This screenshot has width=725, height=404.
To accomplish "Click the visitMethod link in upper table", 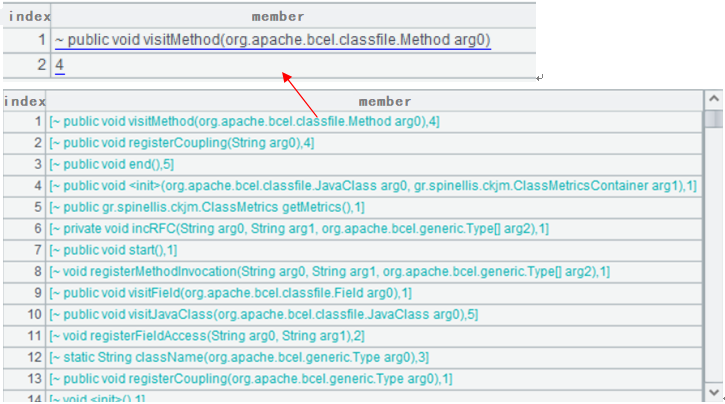I will [x=272, y=40].
